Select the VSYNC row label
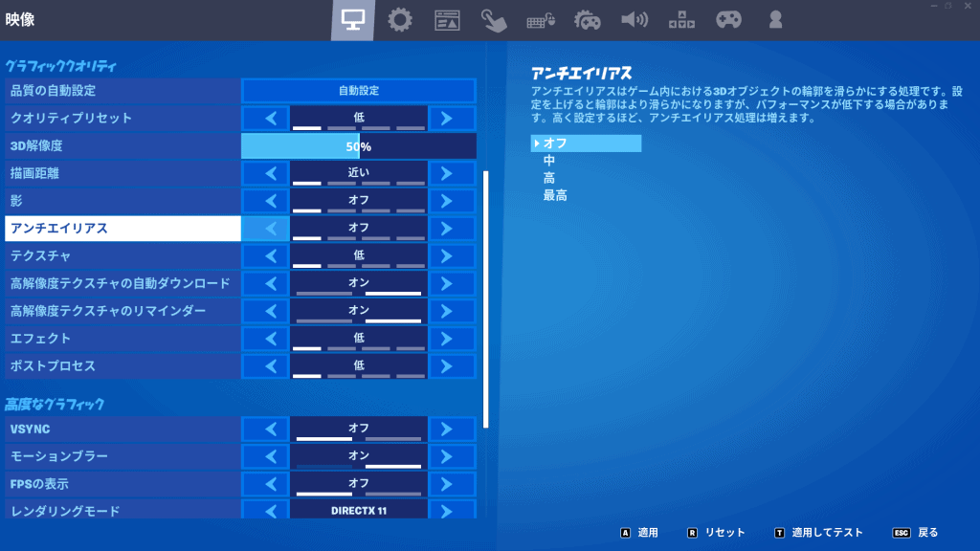The image size is (980, 551). [x=123, y=430]
